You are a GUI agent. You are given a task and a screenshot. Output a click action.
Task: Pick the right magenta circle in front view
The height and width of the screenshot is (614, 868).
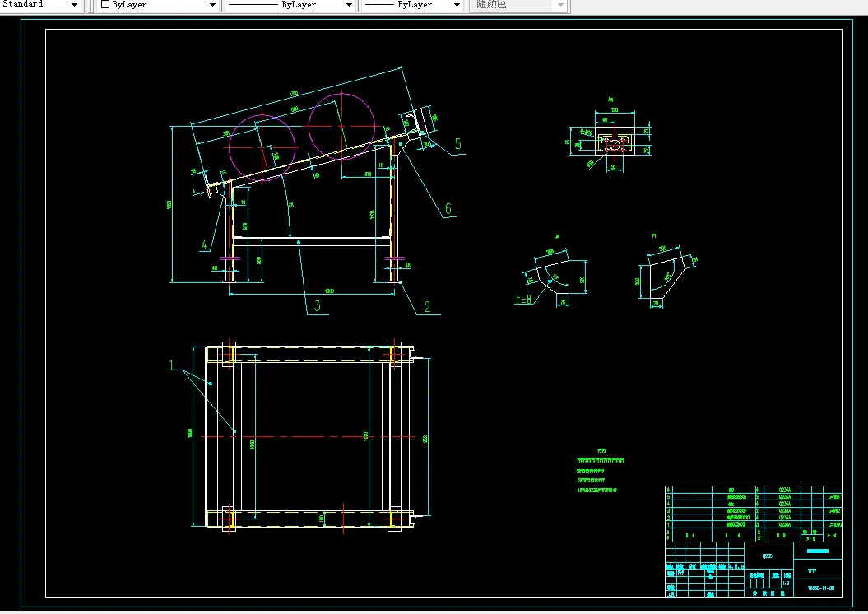(341, 126)
